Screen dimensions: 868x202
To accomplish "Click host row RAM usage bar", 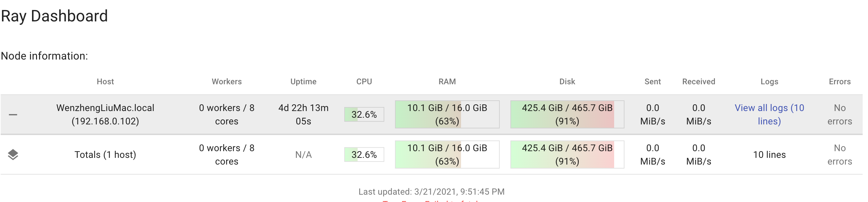I will (x=447, y=114).
